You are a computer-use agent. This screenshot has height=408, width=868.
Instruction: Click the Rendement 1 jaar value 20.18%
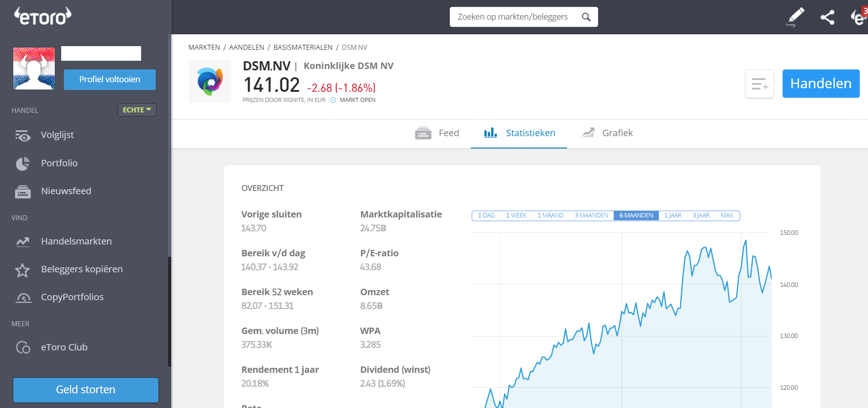click(x=255, y=383)
